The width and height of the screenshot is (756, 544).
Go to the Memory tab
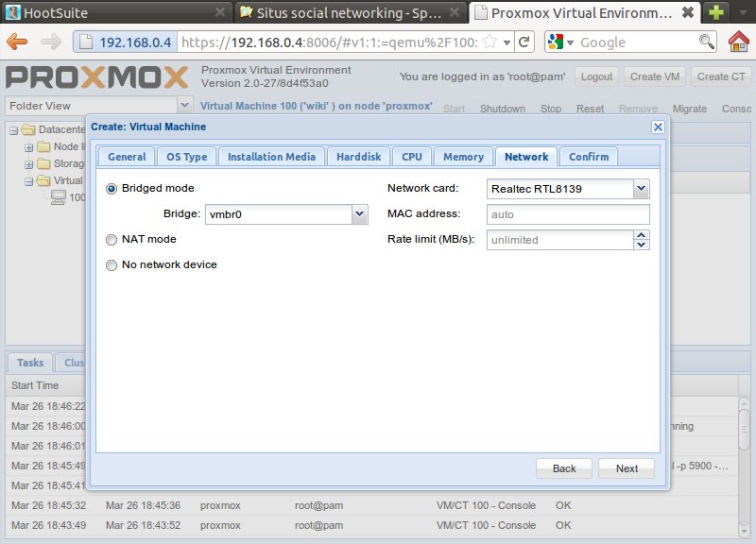pyautogui.click(x=463, y=157)
